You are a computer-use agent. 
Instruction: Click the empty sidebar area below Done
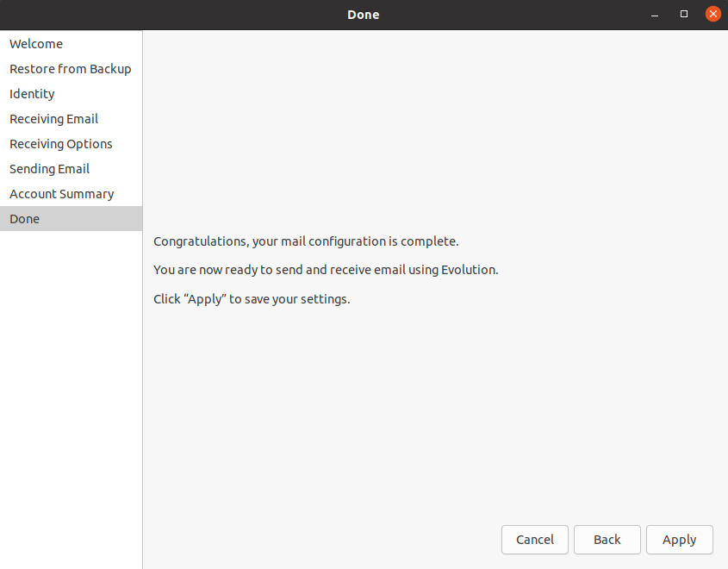71,388
